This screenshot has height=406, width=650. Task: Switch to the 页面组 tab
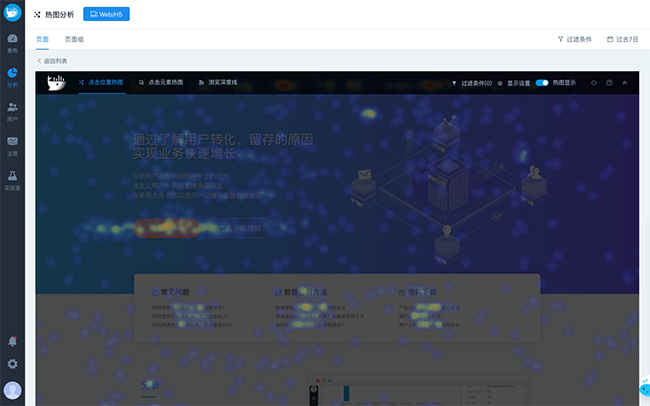[x=74, y=39]
